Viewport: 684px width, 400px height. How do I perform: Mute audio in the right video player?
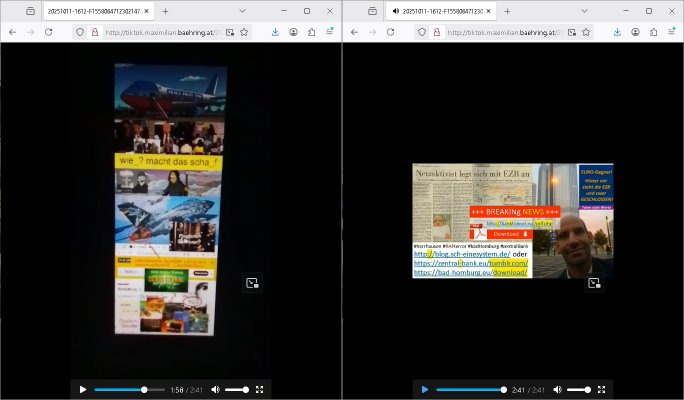pos(557,389)
